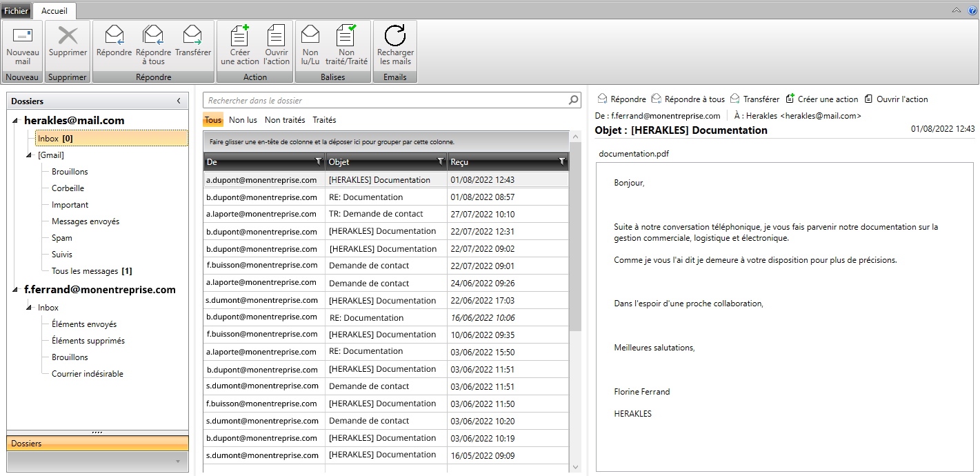Open the documentation.pdf attachment

pyautogui.click(x=633, y=154)
